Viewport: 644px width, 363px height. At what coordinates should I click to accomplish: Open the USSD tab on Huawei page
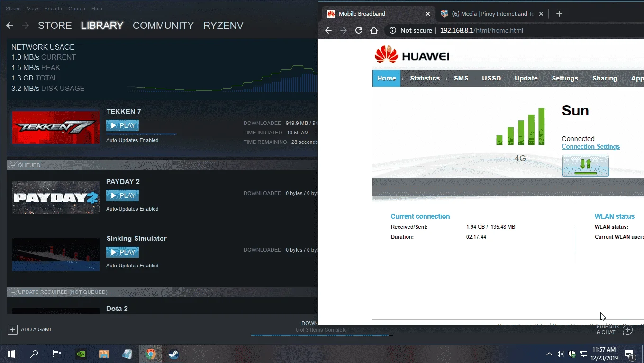point(491,78)
